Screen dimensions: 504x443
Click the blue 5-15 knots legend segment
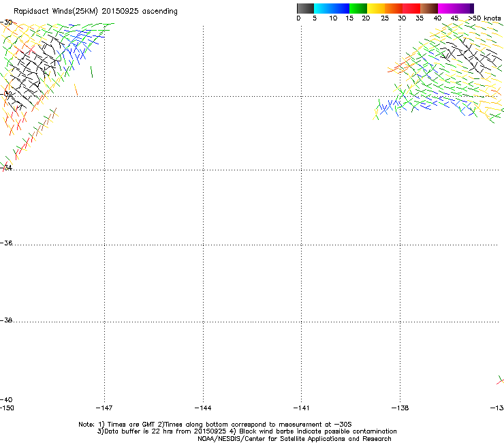[x=332, y=8]
